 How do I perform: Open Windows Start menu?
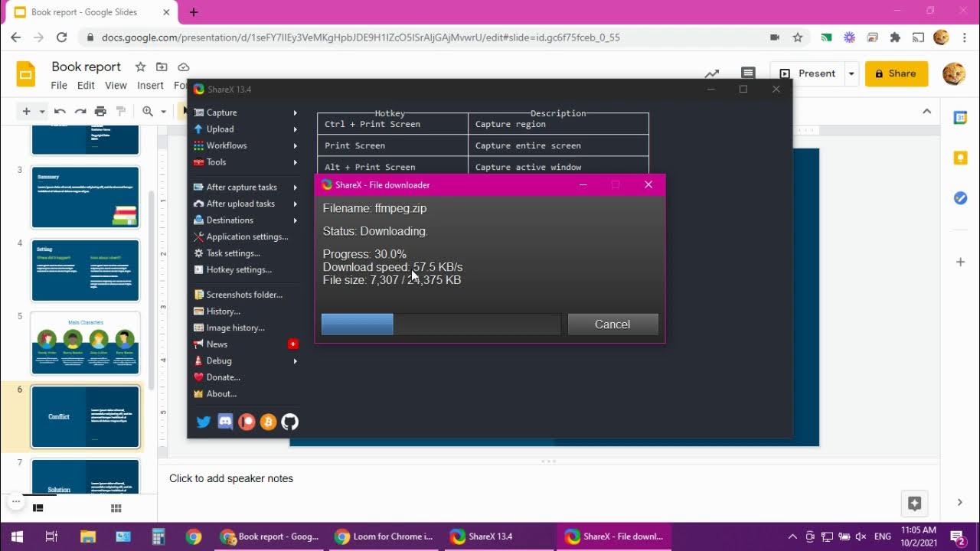pyautogui.click(x=17, y=536)
